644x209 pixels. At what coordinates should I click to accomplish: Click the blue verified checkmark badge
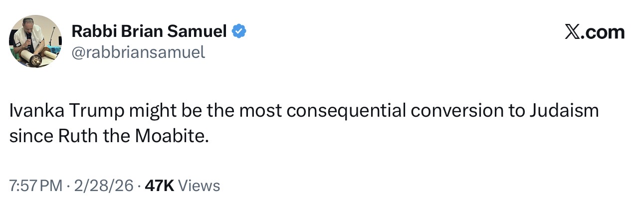point(239,32)
